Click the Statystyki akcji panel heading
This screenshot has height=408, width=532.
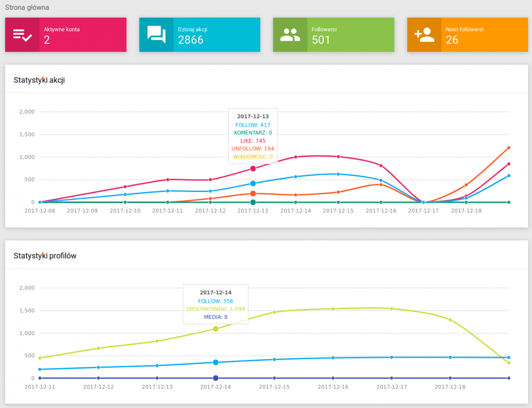tap(39, 80)
